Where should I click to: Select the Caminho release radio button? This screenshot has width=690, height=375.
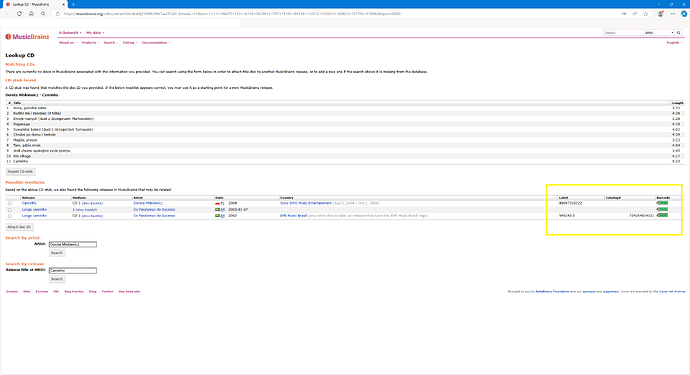coord(10,203)
